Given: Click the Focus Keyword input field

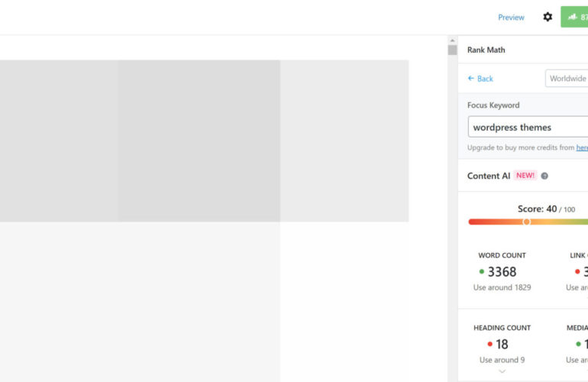Looking at the screenshot, I should coord(528,127).
